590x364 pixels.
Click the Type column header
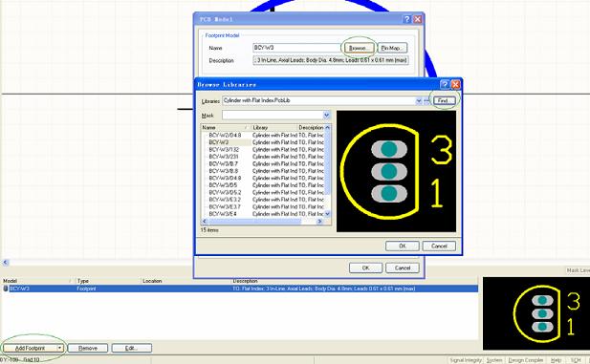coord(107,281)
